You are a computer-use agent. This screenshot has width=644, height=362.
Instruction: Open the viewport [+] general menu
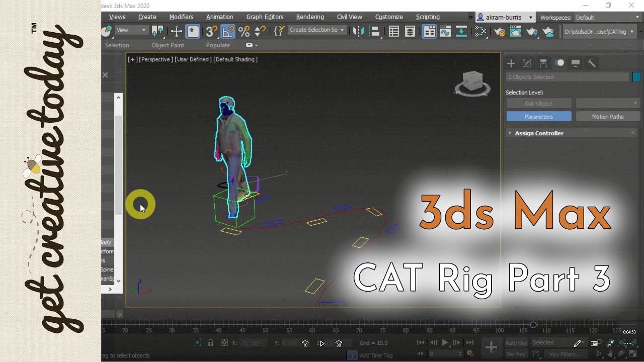(x=132, y=59)
